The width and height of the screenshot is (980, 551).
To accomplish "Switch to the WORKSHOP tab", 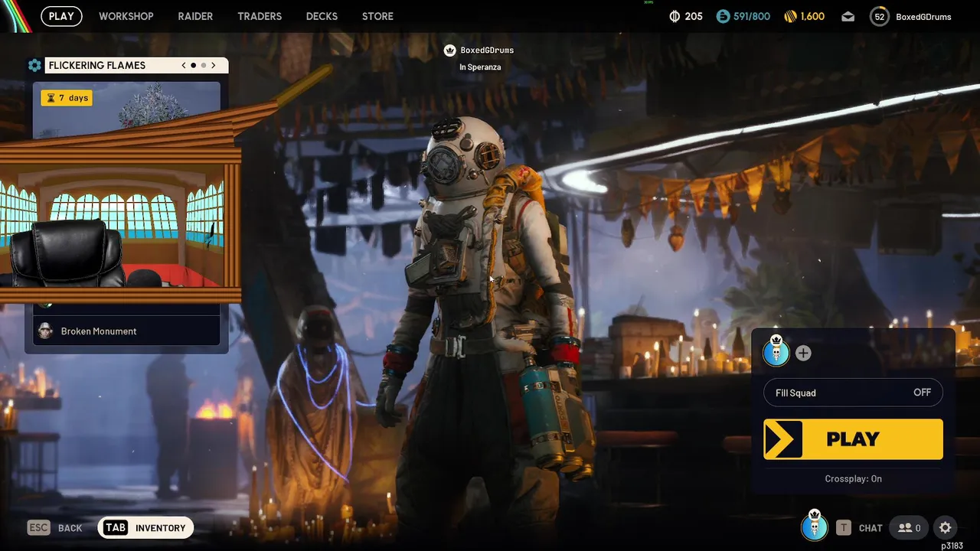I will 126,16.
